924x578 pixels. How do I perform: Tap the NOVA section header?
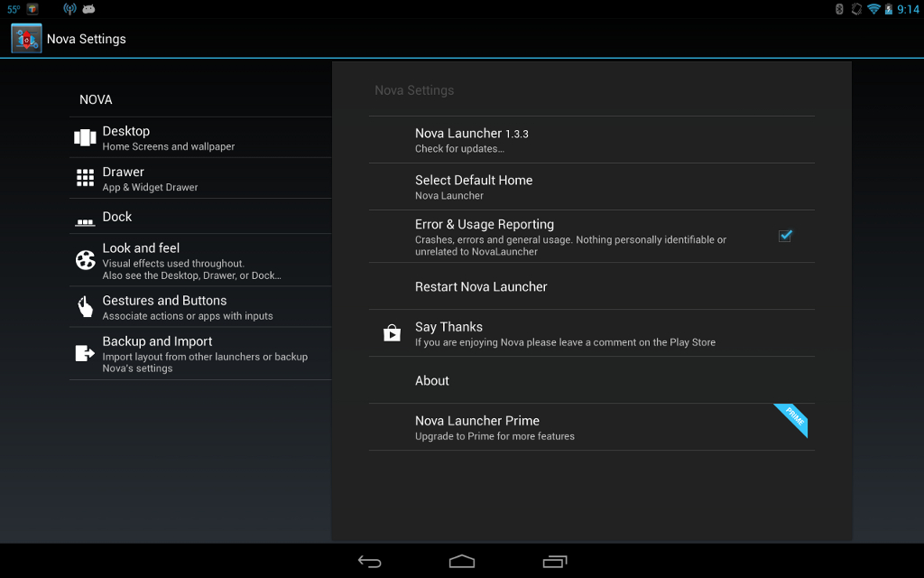coord(96,99)
